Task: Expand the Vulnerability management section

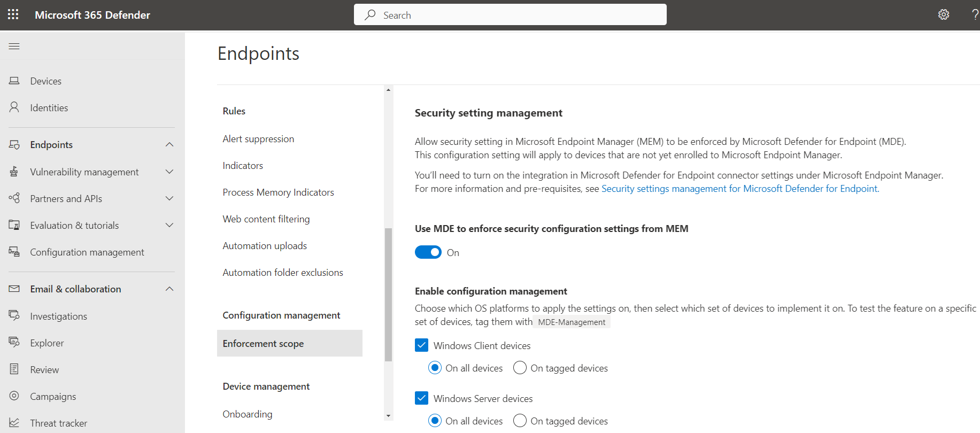Action: click(x=169, y=172)
